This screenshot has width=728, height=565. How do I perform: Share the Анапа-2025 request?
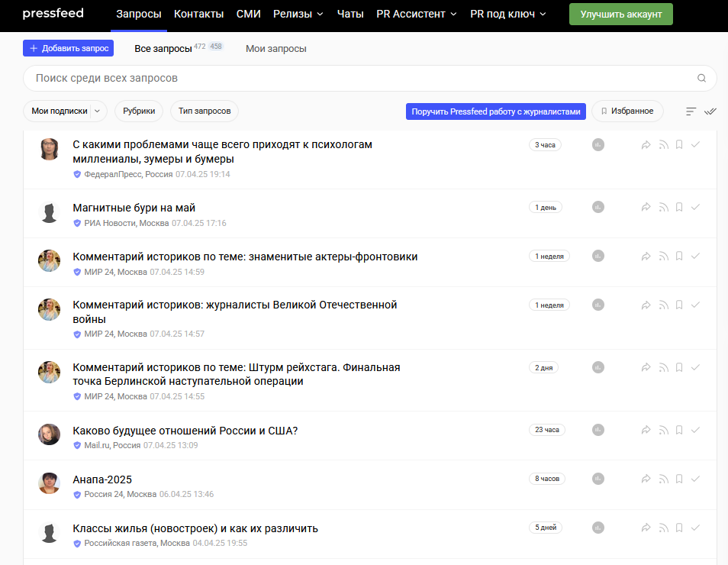[646, 479]
